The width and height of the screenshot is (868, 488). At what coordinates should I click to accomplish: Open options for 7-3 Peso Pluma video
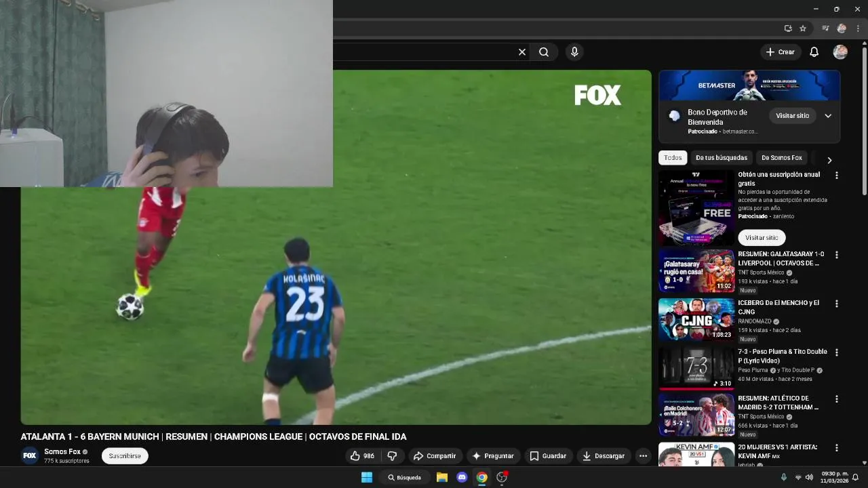(836, 352)
